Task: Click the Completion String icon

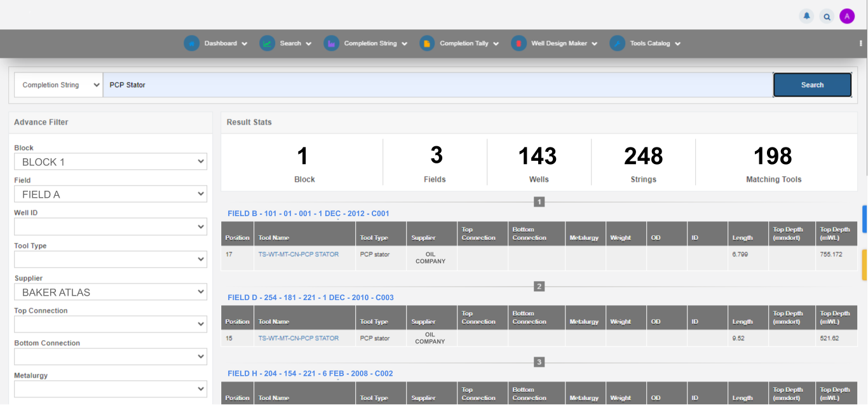Action: (x=331, y=43)
